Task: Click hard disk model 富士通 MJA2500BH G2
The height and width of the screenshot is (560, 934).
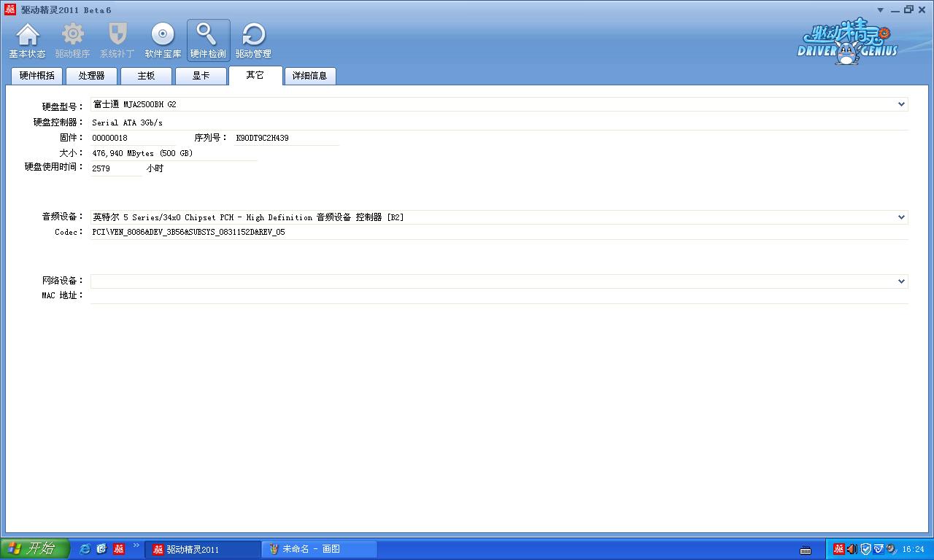Action: click(x=135, y=105)
